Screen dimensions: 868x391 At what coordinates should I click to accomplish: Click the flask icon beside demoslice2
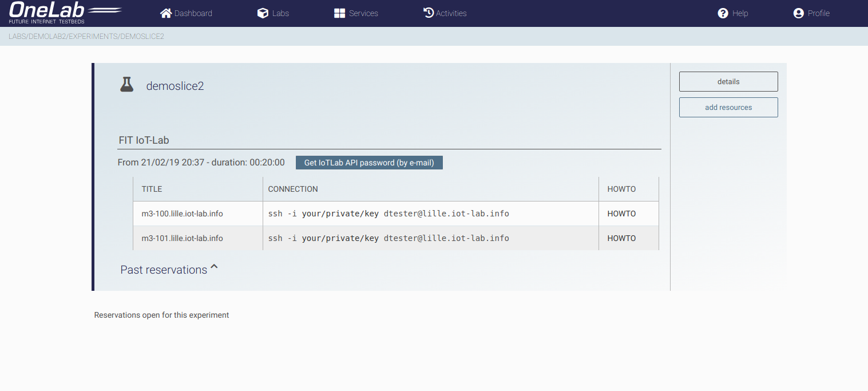[126, 85]
